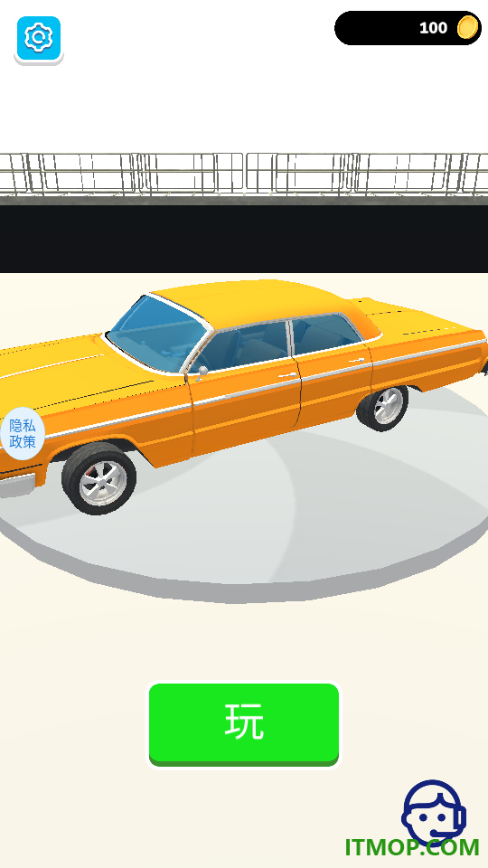Click the green 玩 play button
This screenshot has height=868, width=488.
pos(244,724)
